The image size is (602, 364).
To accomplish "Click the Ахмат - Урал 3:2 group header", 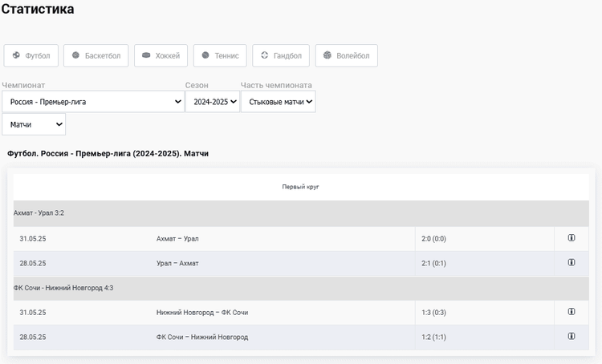I will (x=39, y=213).
